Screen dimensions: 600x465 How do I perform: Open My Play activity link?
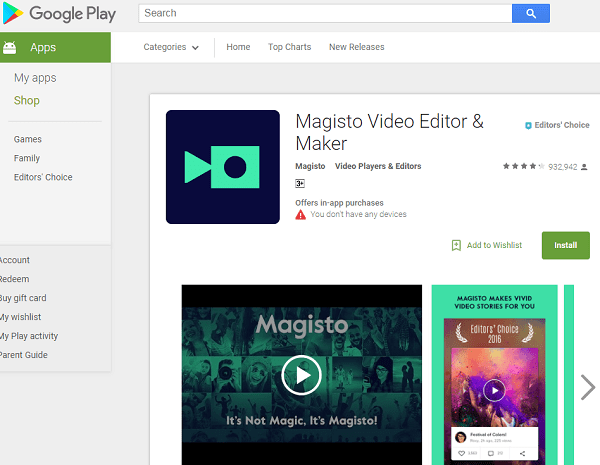[29, 336]
